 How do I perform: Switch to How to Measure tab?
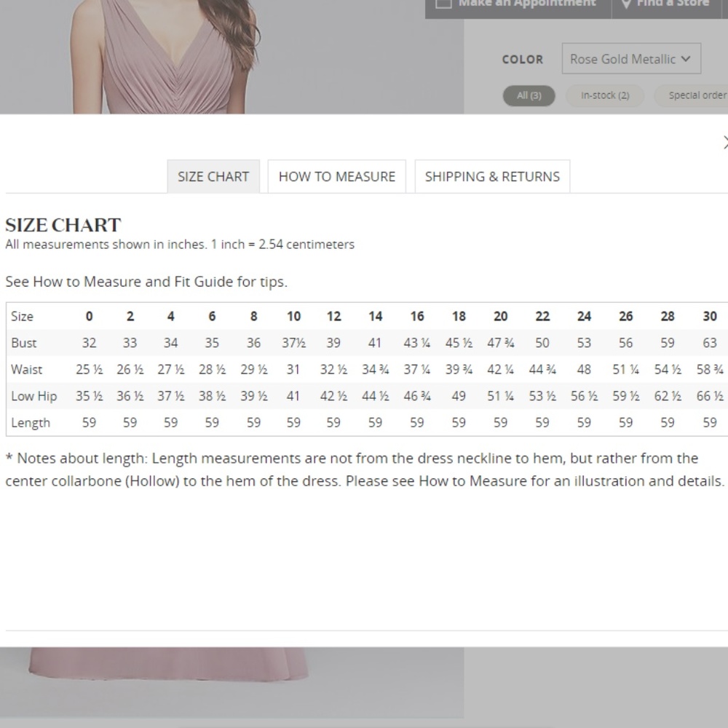pos(336,176)
